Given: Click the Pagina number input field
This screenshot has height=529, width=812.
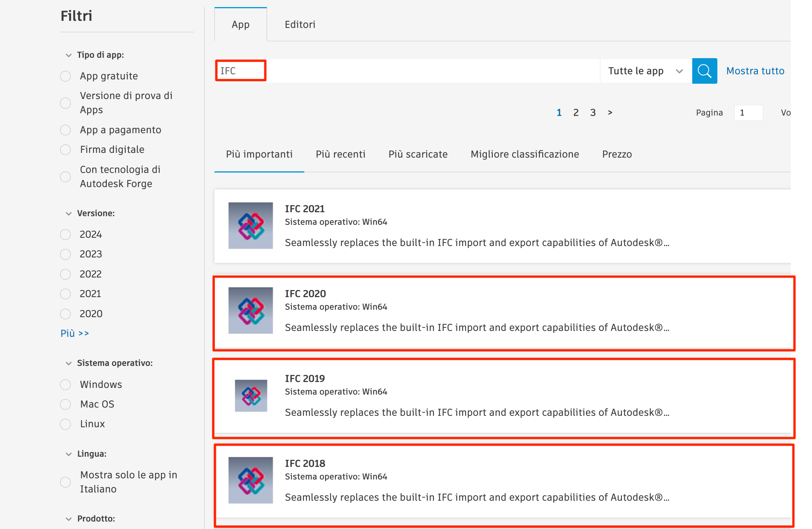Looking at the screenshot, I should point(748,113).
